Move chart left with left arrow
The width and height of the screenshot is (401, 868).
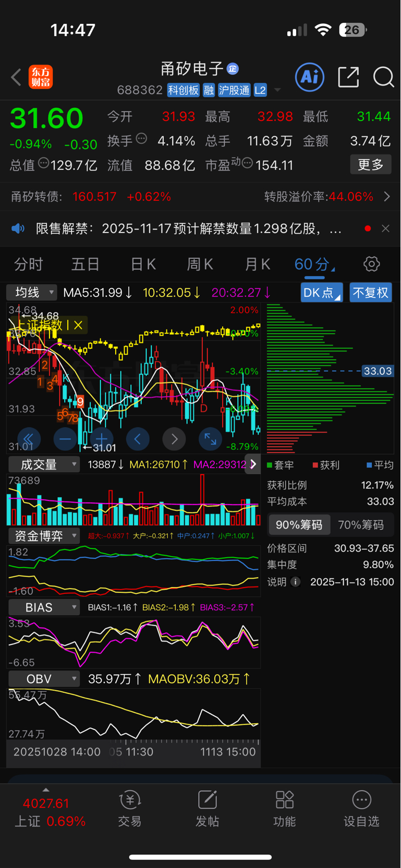pos(138,439)
